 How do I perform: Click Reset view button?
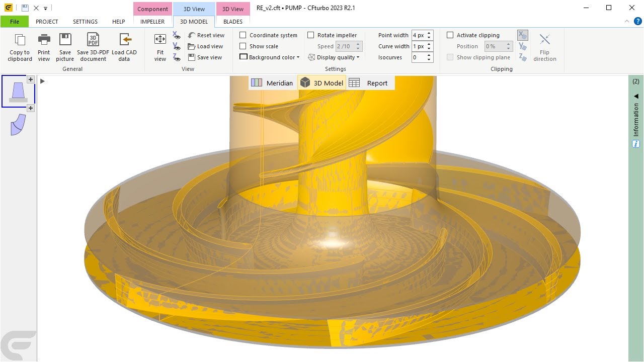[206, 35]
